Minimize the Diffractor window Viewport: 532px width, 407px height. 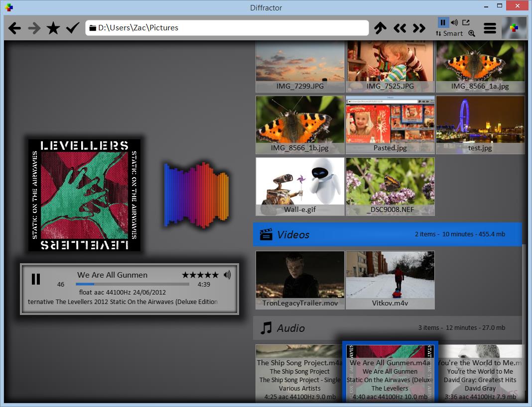[486, 6]
